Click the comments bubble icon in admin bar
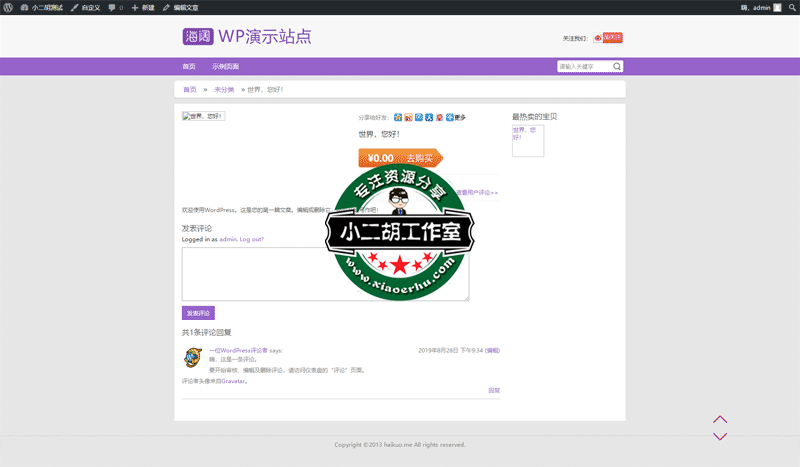The image size is (800, 467). click(x=113, y=7)
